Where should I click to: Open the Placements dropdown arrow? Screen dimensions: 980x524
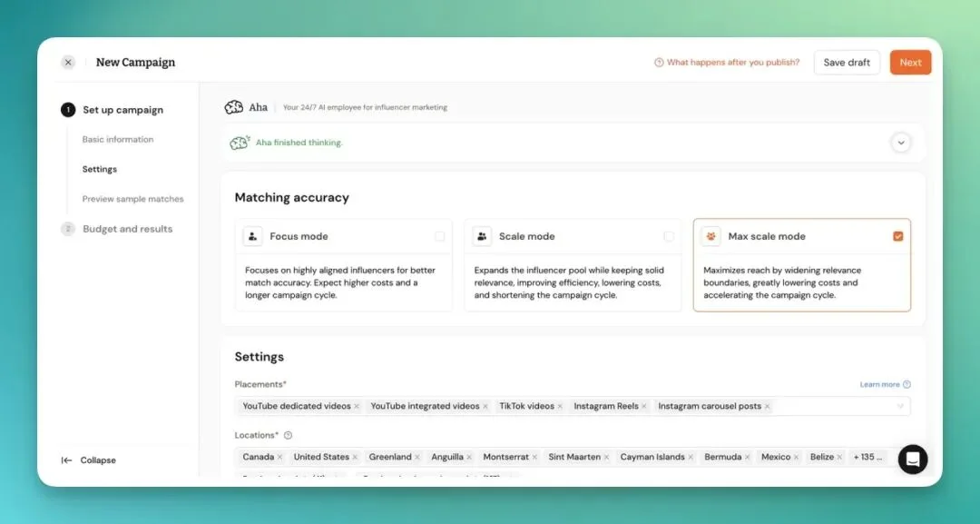click(900, 406)
